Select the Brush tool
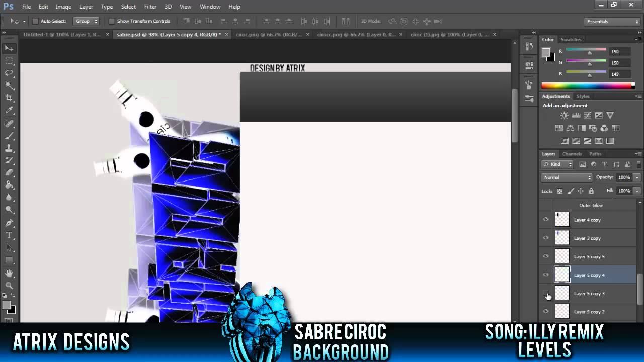 click(x=9, y=136)
